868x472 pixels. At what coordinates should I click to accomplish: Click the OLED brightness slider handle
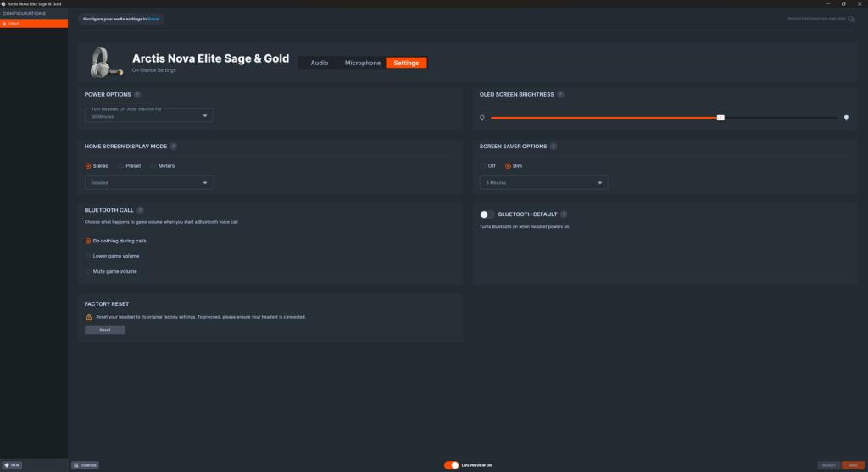coord(721,118)
